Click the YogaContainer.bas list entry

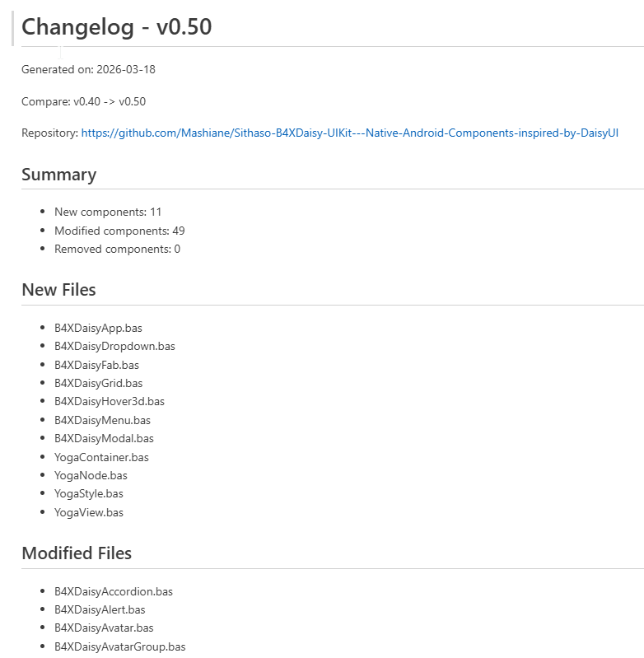pos(101,457)
